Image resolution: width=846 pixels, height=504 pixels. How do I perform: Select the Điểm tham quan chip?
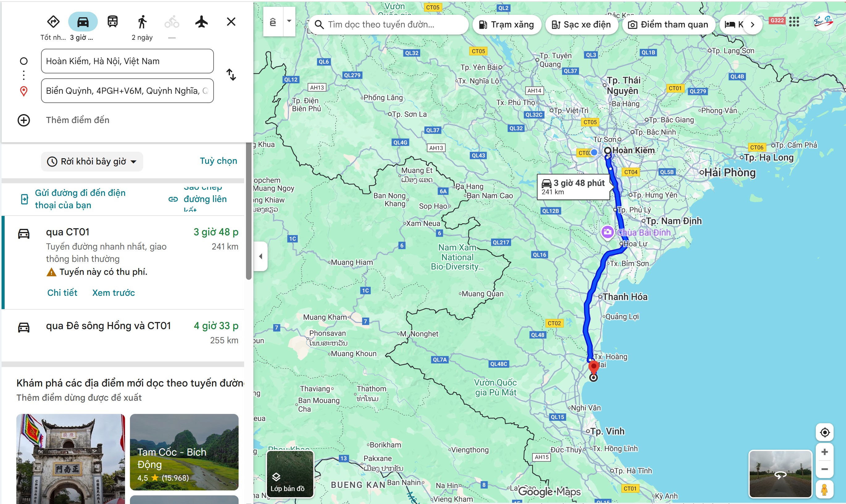pyautogui.click(x=669, y=24)
